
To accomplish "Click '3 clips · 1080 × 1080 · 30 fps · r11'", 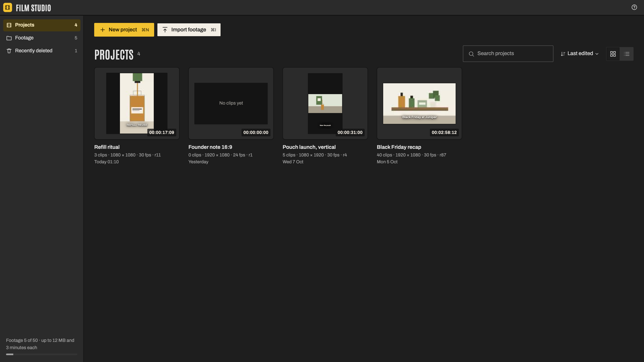I will point(128,155).
